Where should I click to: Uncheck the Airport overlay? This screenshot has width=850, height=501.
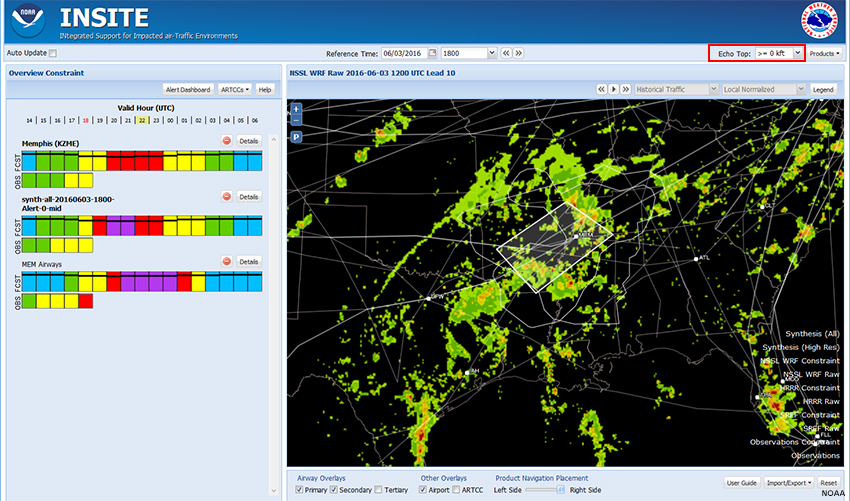point(423,490)
